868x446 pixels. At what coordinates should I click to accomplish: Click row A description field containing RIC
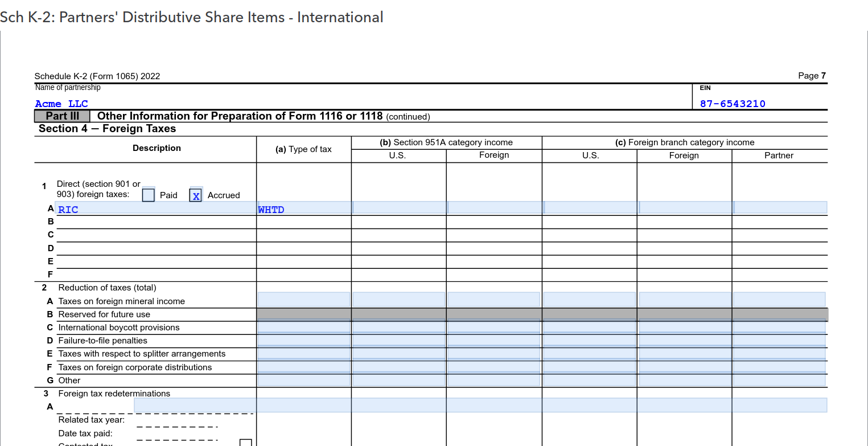point(157,208)
